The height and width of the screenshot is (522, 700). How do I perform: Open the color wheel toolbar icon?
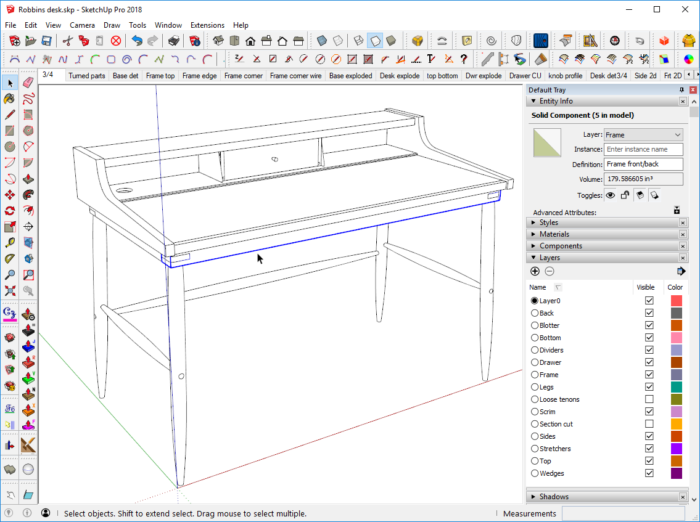pos(689,59)
